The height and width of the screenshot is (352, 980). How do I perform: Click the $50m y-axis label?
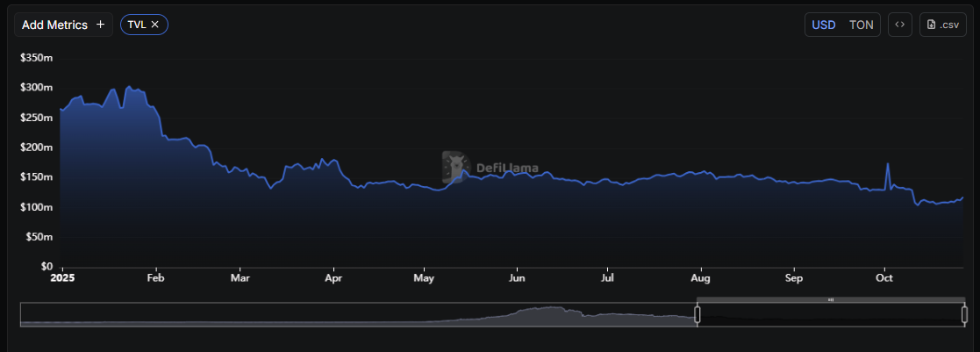(x=39, y=237)
